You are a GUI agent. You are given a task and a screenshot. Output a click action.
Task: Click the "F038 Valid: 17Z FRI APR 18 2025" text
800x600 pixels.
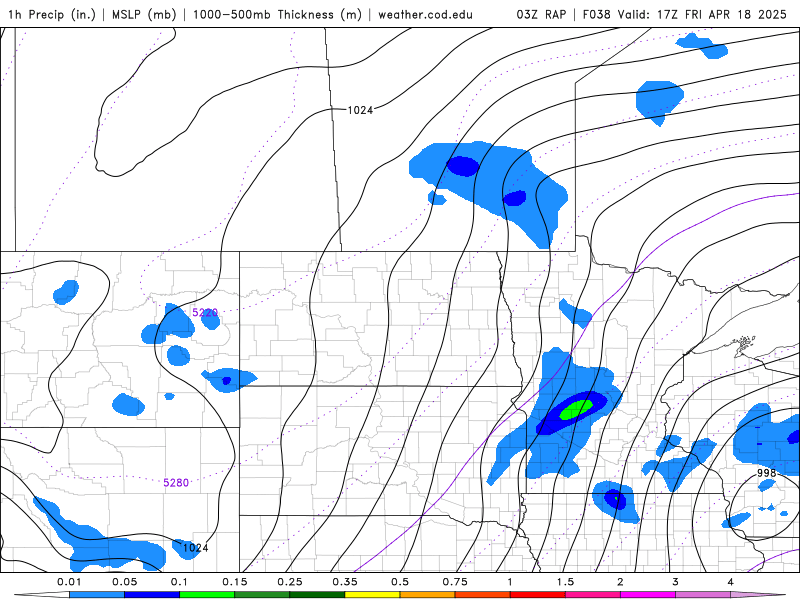coord(684,14)
